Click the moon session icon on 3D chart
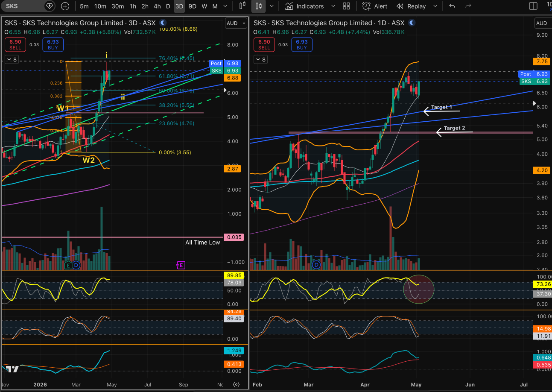 pyautogui.click(x=163, y=23)
